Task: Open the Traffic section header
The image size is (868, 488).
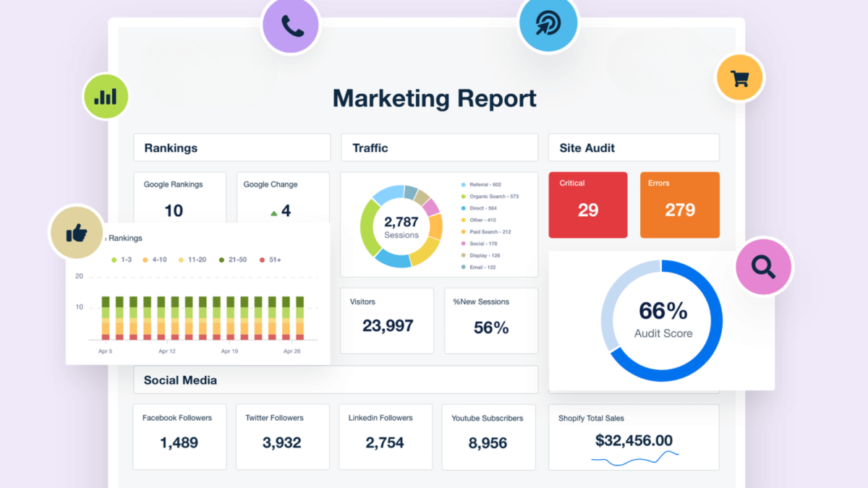Action: pyautogui.click(x=440, y=147)
